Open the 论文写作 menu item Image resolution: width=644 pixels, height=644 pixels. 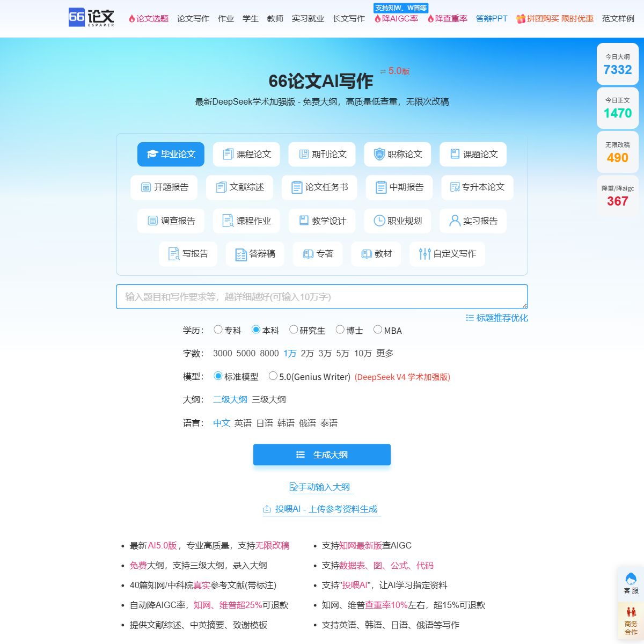pos(193,18)
